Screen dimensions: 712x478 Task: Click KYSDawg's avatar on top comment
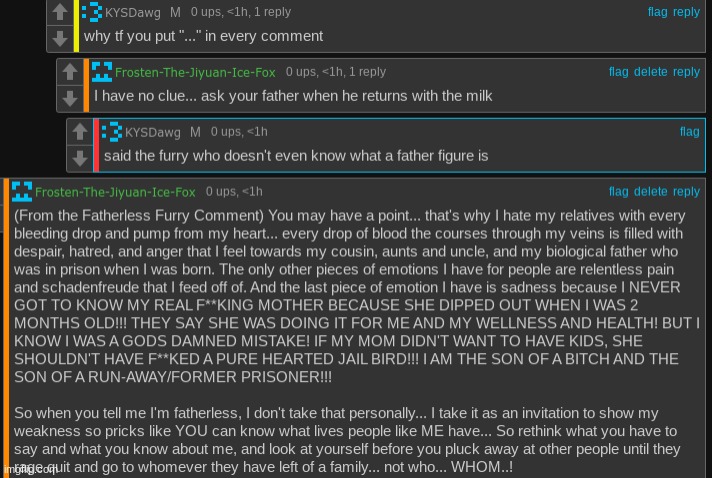coord(92,12)
